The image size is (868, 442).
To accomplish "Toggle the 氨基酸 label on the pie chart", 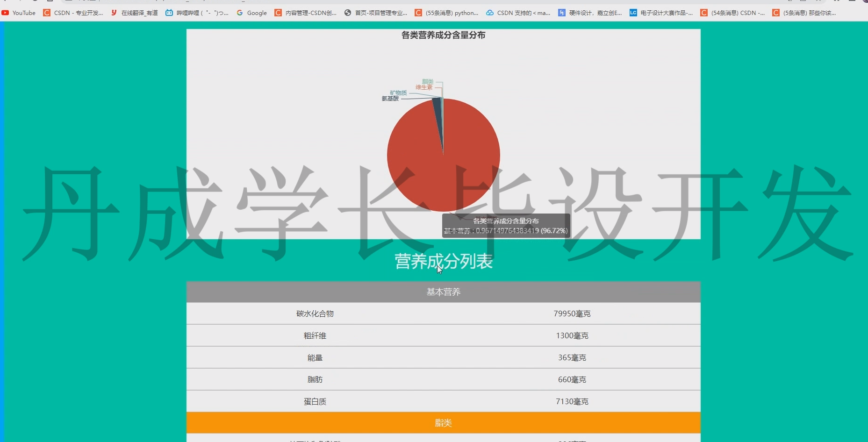I will click(391, 98).
